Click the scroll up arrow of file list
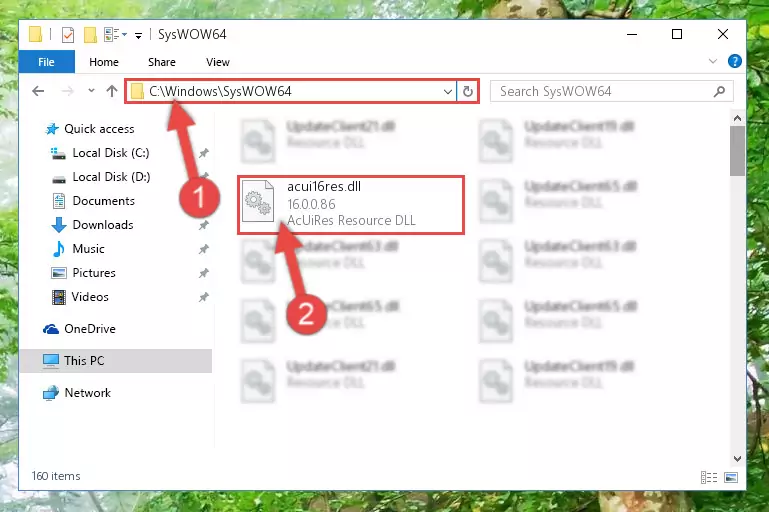This screenshot has width=769, height=512. pyautogui.click(x=737, y=118)
